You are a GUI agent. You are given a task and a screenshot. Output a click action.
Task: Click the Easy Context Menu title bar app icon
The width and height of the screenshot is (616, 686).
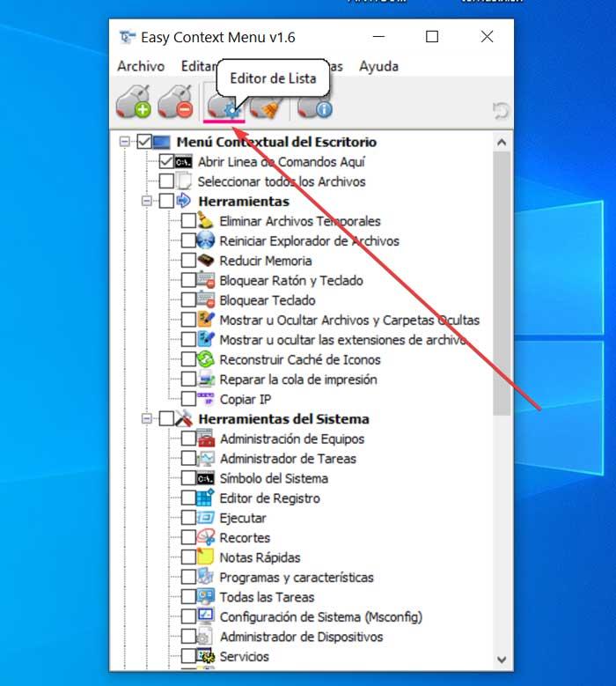(x=127, y=37)
